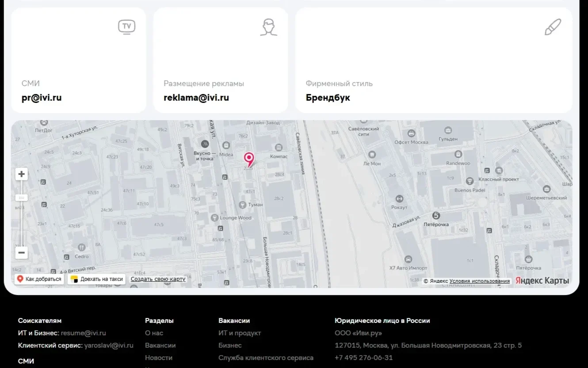Select the Шереметьевский icon on the map

tap(547, 189)
